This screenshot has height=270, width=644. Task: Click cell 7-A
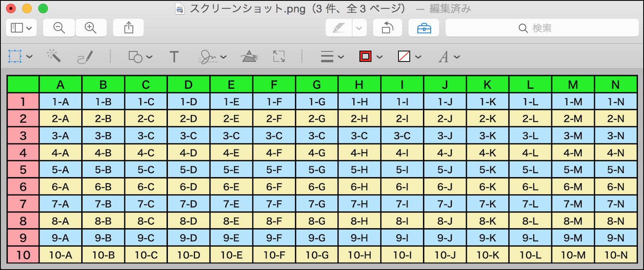[x=60, y=204]
